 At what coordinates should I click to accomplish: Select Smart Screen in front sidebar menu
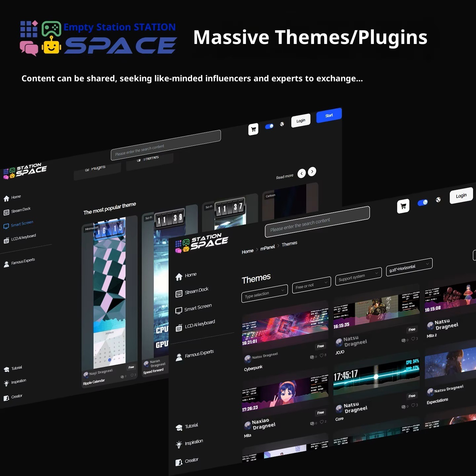coord(198,308)
